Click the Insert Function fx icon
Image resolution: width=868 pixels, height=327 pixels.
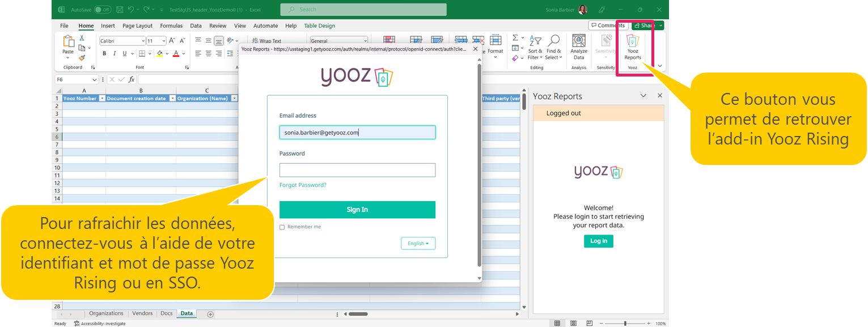click(132, 79)
